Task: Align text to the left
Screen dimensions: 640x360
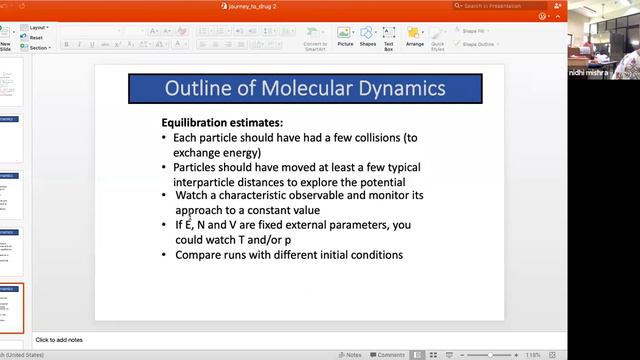Action: (x=203, y=44)
